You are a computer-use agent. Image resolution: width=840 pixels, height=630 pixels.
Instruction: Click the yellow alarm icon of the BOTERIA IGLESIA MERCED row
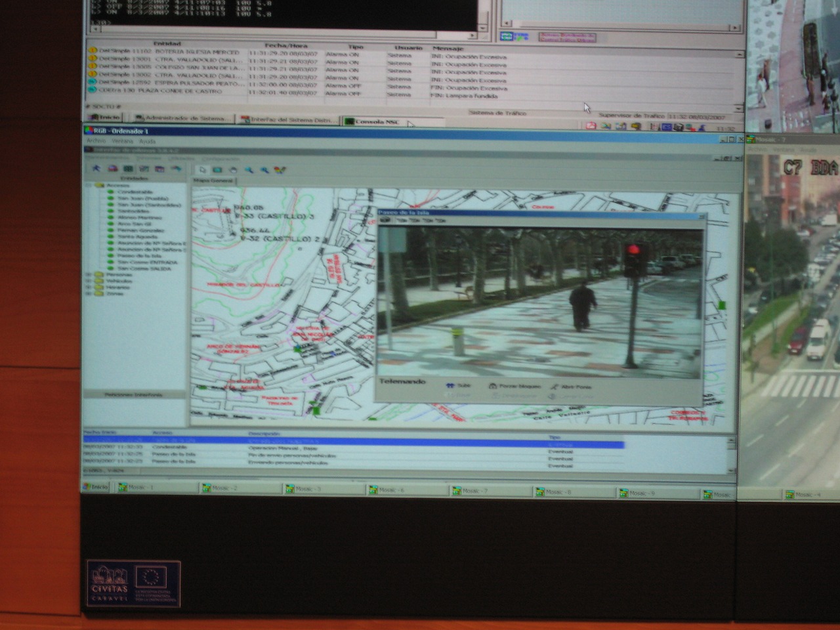click(93, 50)
